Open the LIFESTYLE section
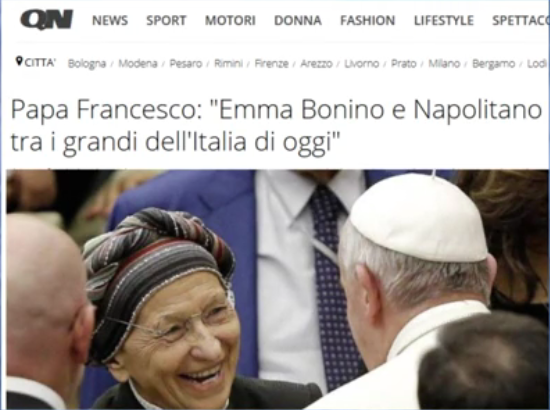The height and width of the screenshot is (410, 550). point(444,21)
